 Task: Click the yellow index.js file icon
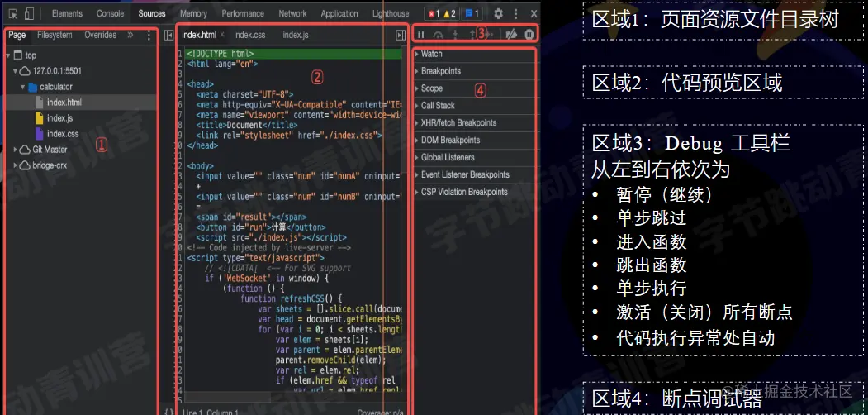[39, 118]
